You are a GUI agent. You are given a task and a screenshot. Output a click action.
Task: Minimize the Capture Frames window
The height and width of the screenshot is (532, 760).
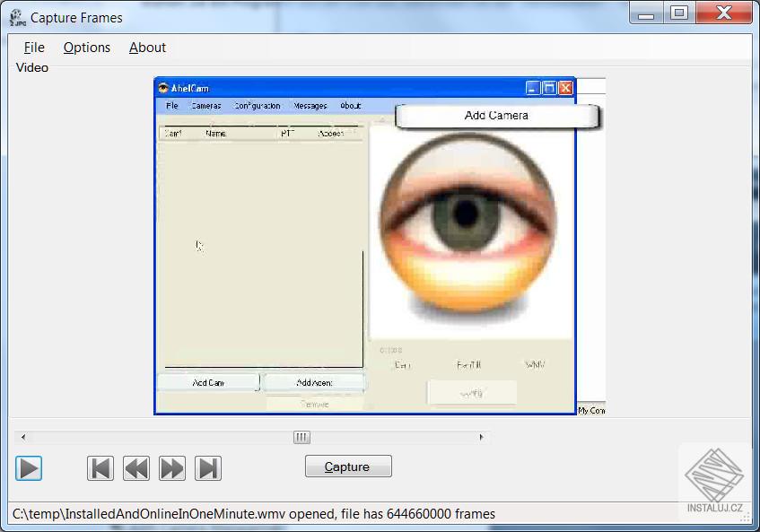click(x=646, y=13)
